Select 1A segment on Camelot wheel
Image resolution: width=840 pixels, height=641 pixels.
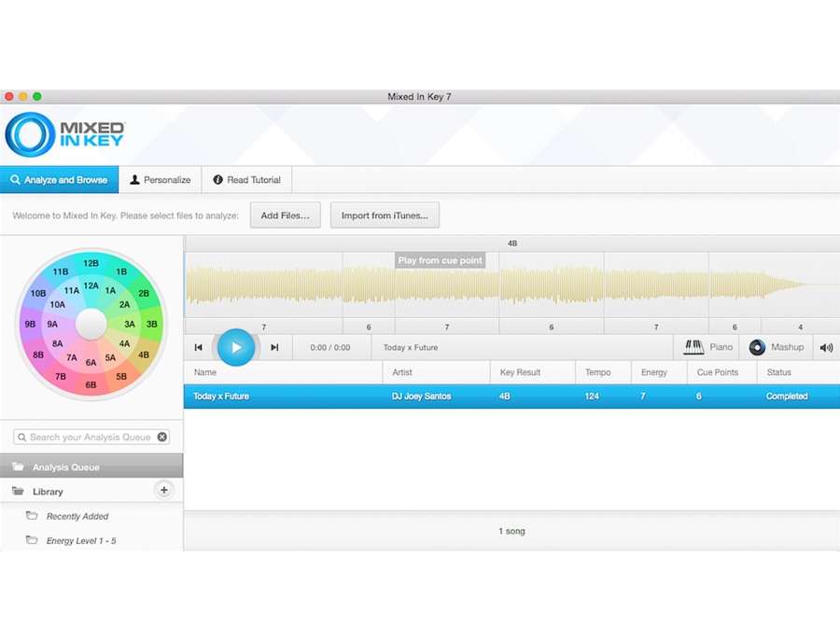coord(110,291)
